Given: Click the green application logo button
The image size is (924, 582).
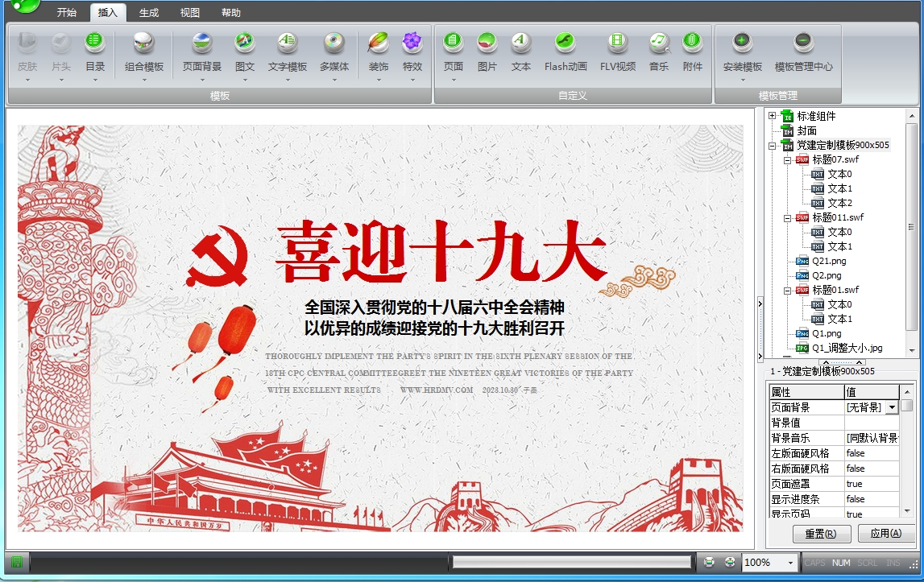Looking at the screenshot, I should 25,6.
